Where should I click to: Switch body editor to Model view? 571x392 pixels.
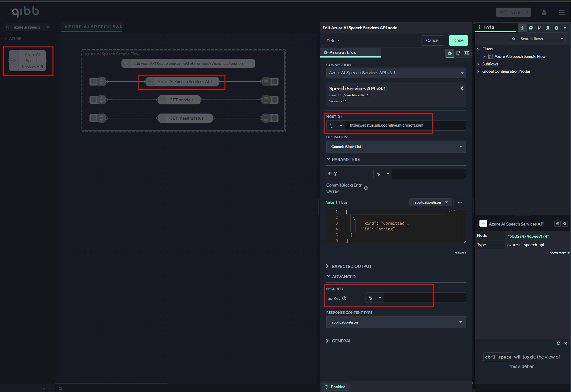pos(343,203)
